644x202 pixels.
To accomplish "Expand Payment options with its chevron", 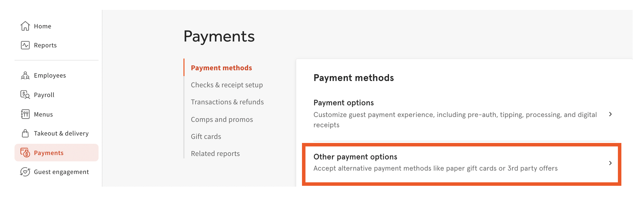I will click(610, 114).
